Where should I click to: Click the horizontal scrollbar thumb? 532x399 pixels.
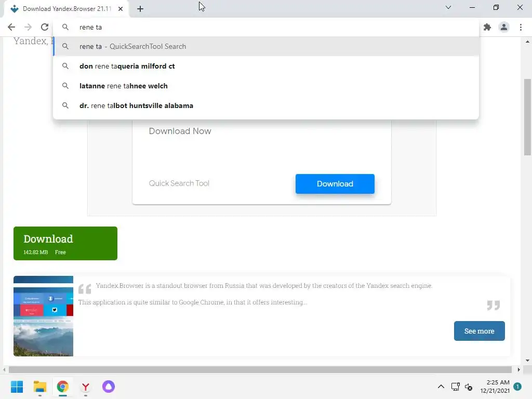260,369
